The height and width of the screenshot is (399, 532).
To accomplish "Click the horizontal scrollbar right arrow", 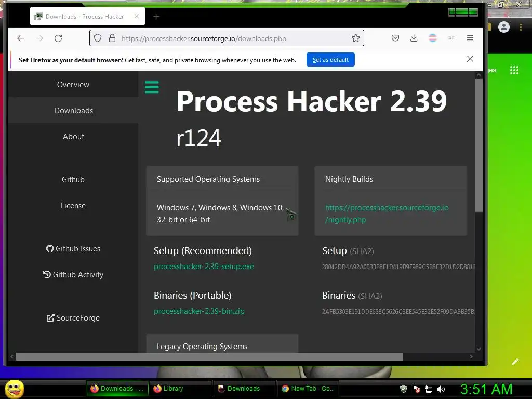I will pyautogui.click(x=471, y=356).
